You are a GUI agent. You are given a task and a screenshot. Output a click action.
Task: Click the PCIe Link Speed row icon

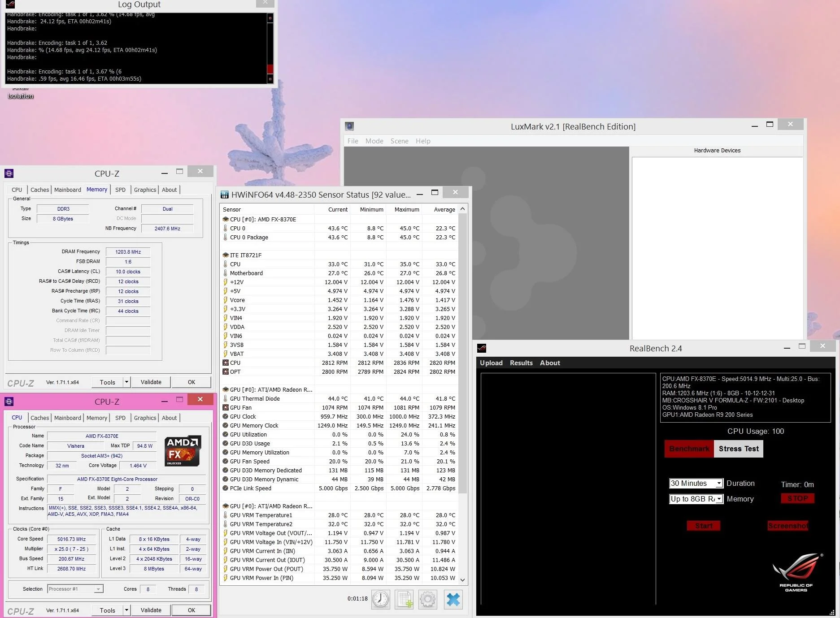coord(226,488)
